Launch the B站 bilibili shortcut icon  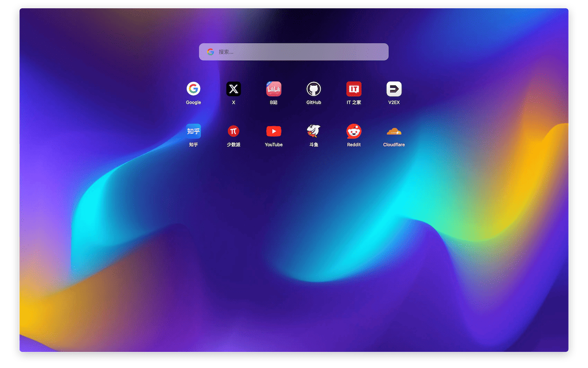point(274,89)
